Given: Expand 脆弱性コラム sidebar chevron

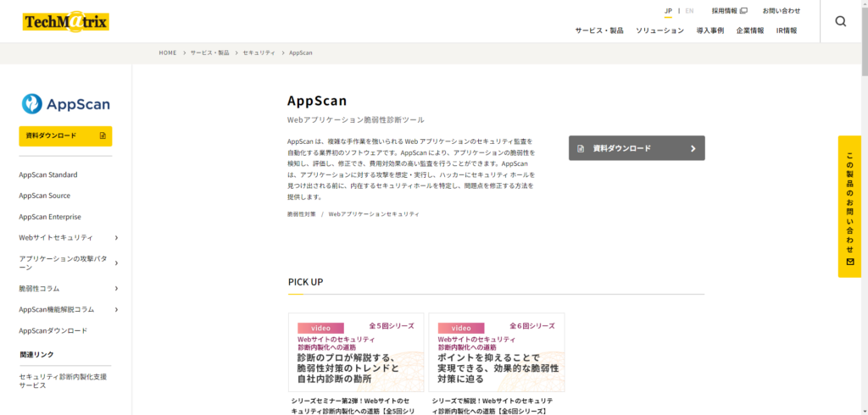Looking at the screenshot, I should click(x=116, y=288).
